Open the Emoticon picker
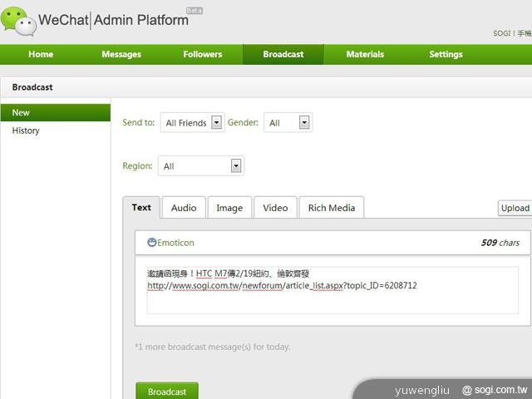Screen dimensions: 532x399 click(170, 243)
